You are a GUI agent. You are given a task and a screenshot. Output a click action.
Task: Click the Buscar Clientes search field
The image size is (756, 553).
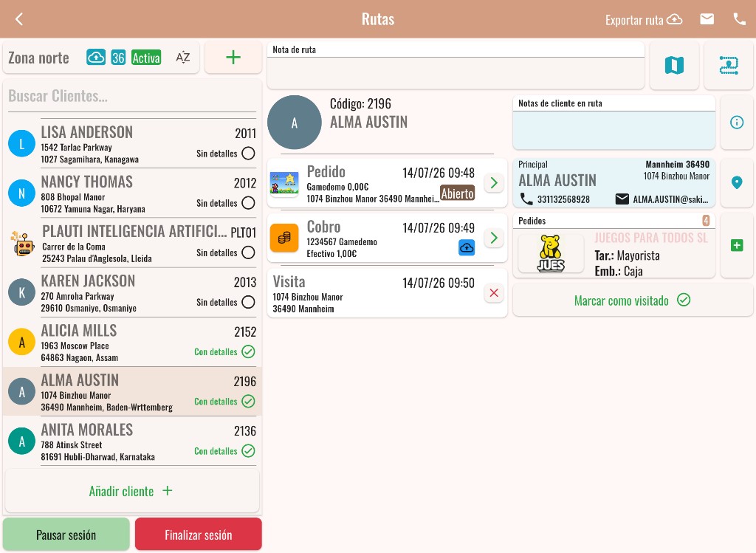pyautogui.click(x=132, y=96)
